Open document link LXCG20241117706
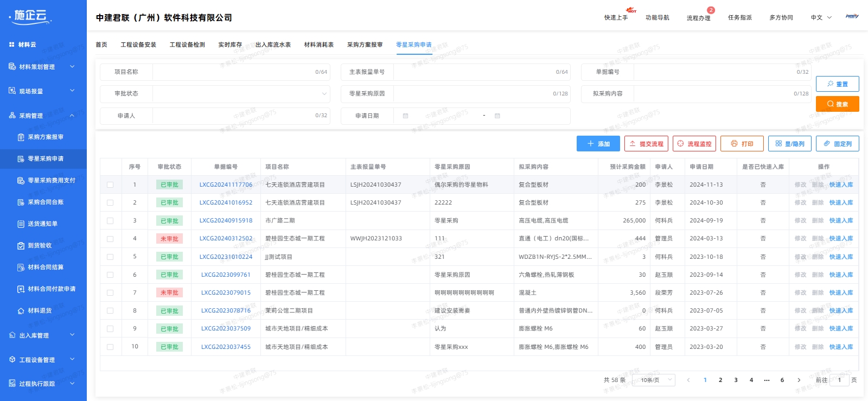868x401 pixels. coord(226,185)
